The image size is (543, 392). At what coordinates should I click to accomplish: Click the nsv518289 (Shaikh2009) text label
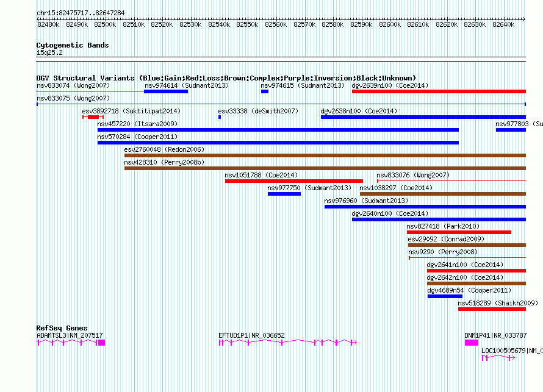498,303
